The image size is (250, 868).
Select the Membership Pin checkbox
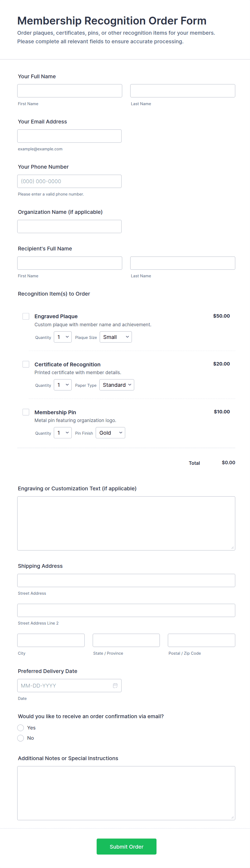pyautogui.click(x=26, y=412)
